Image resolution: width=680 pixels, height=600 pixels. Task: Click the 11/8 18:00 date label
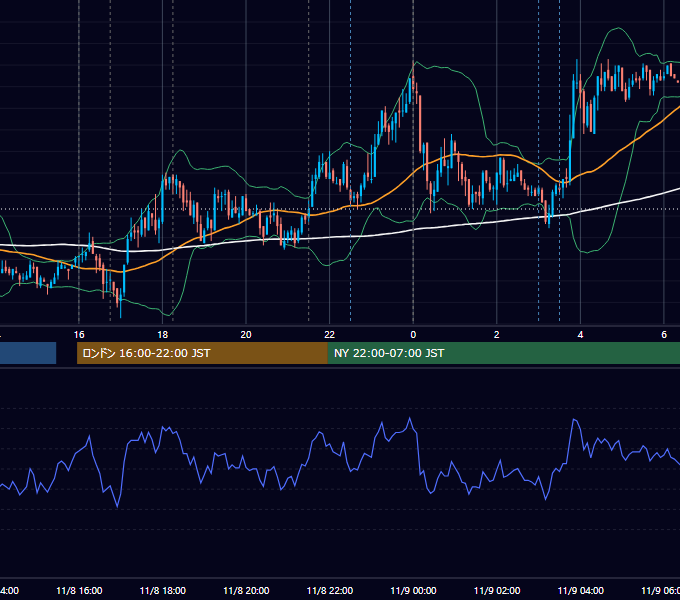[x=163, y=591]
